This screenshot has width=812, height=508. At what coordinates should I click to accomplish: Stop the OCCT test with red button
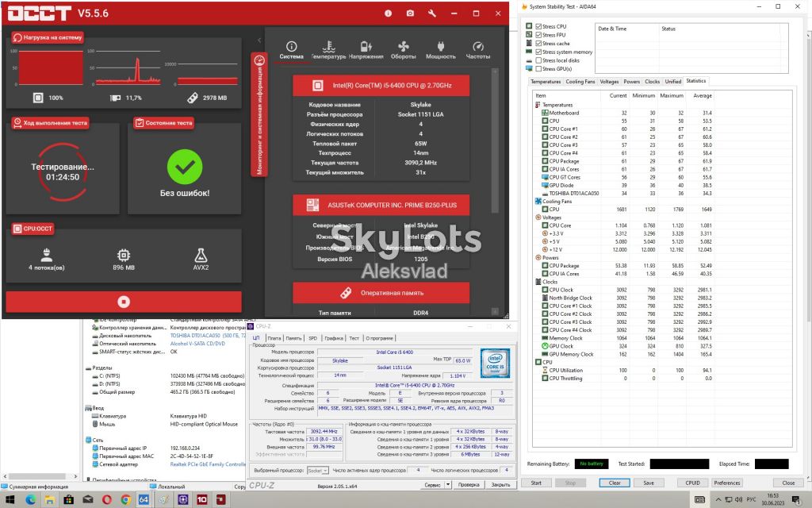point(124,302)
